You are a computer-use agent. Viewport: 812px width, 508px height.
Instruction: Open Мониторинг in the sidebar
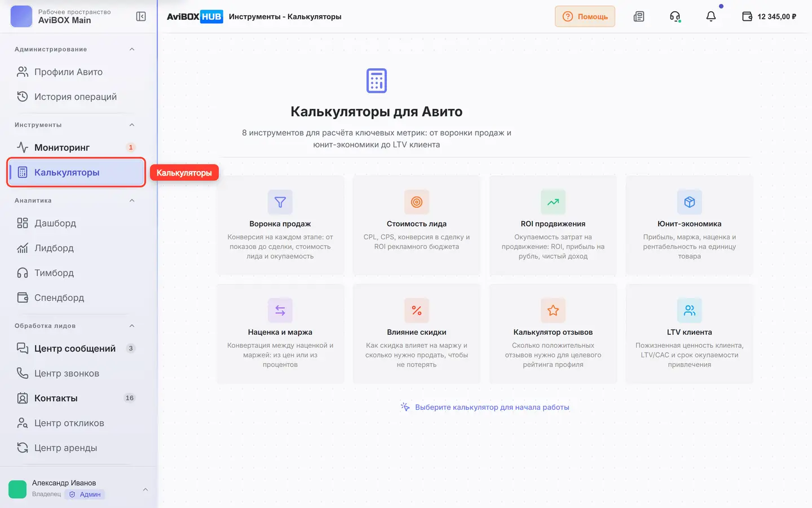click(77, 147)
